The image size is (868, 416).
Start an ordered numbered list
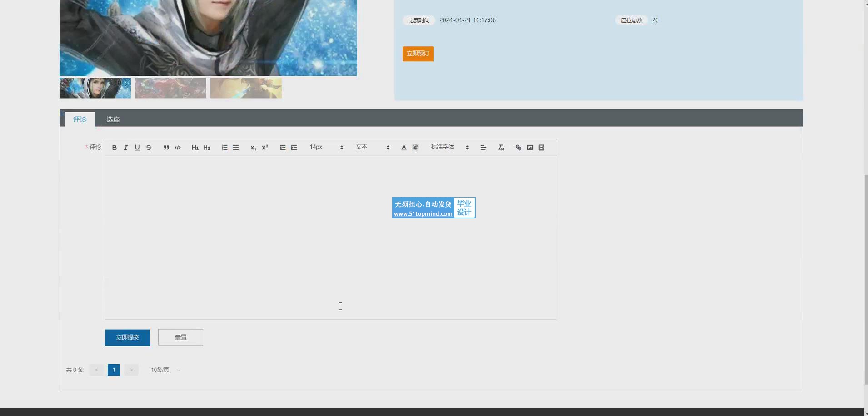click(x=224, y=148)
